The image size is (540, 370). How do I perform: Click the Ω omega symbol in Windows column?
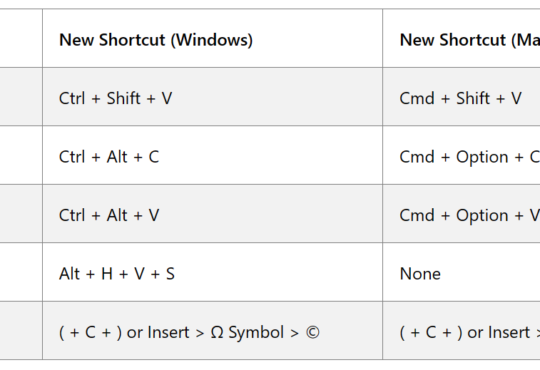point(217,333)
